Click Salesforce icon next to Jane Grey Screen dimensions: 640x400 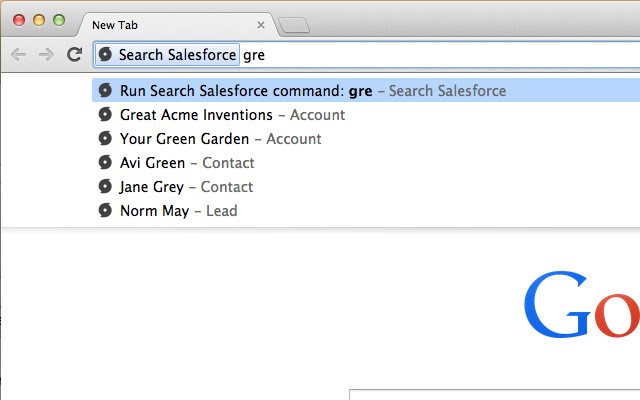105,187
